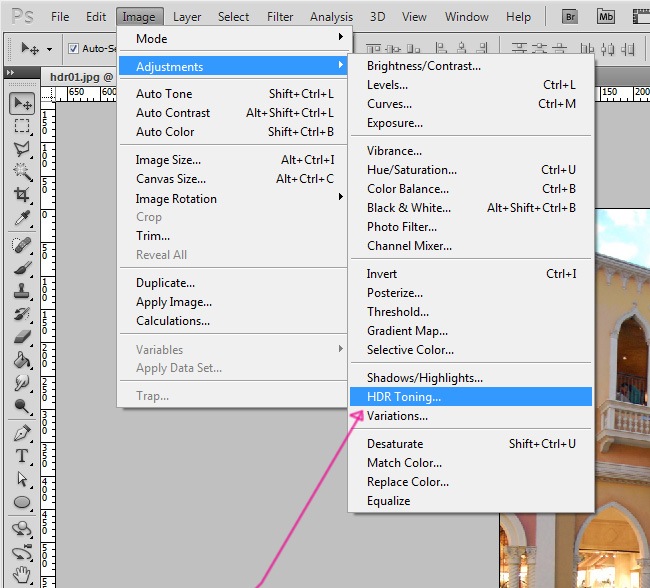650x588 pixels.
Task: Open the Image Size dialog
Action: point(168,160)
